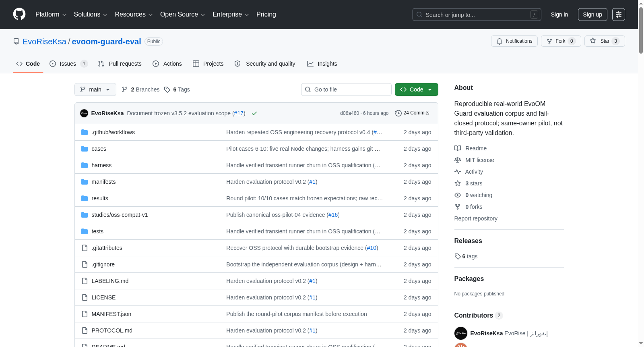Click the page vertical scrollbar

click(x=641, y=30)
